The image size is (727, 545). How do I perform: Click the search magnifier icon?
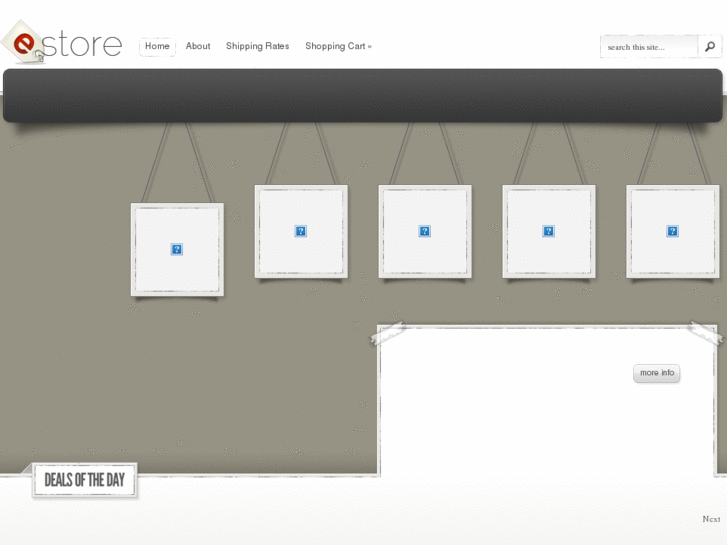click(710, 46)
